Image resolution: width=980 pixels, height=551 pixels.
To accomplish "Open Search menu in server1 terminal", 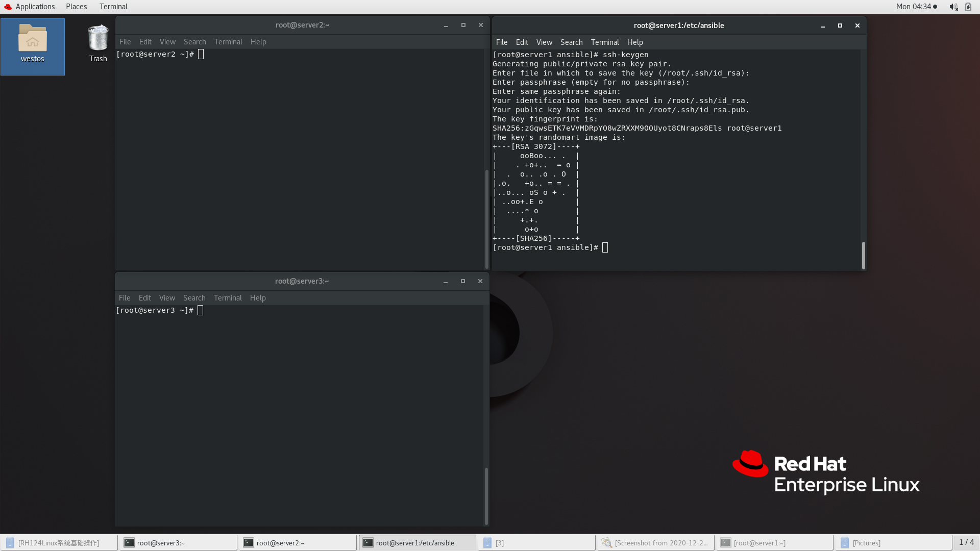I will click(571, 42).
